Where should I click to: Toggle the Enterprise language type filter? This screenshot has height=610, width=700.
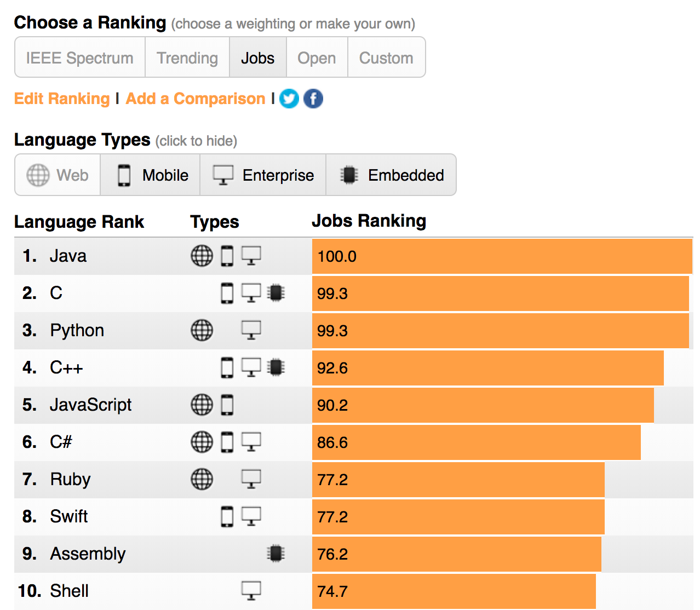click(x=263, y=175)
